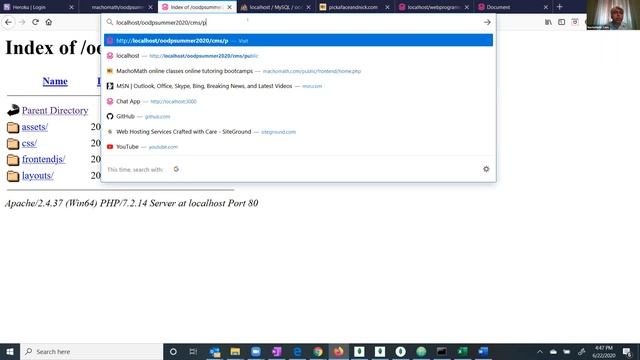Open the Firefox library icon
This screenshot has height=360, width=640.
pos(548,22)
